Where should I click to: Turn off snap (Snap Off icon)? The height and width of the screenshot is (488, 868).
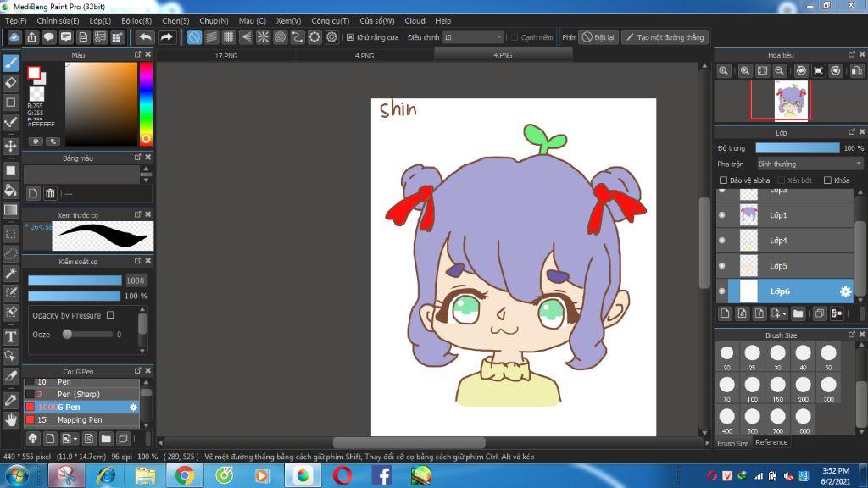[194, 37]
